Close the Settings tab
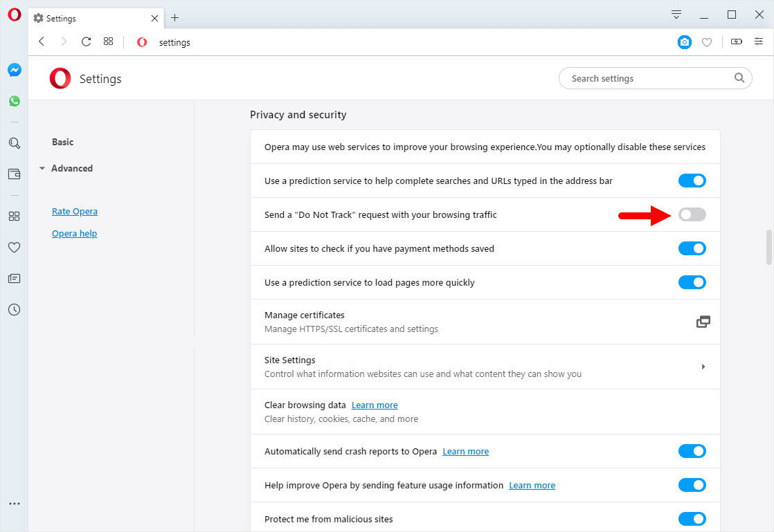774x532 pixels. [x=154, y=18]
